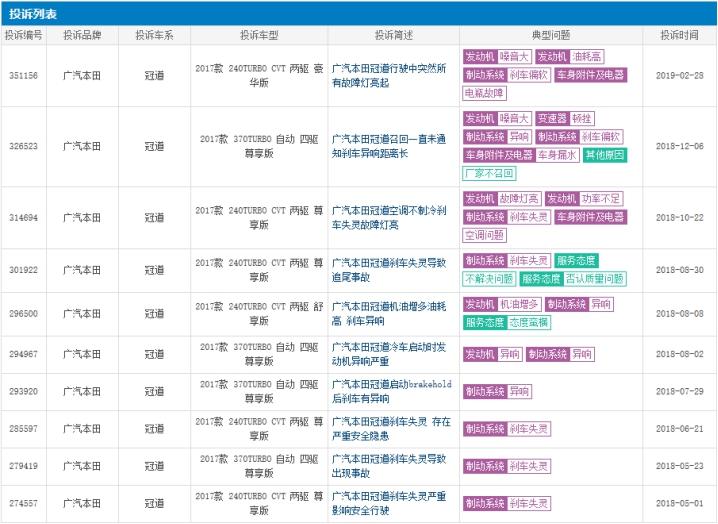Screen dimensions: 718x524
Task: Click the 投诉车系 column header
Action: pos(154,35)
